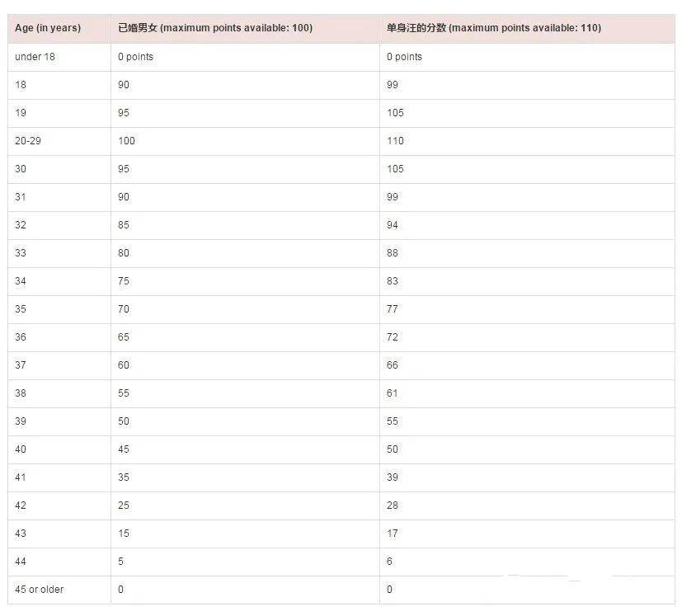Click the age 35 row label
The image size is (682, 616).
point(21,309)
